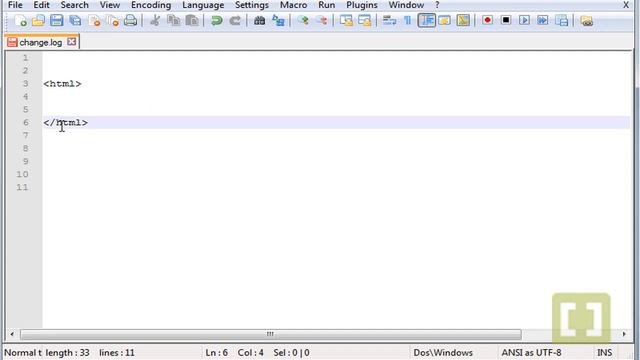
Task: Click 'lines : 11' in status bar
Action: tap(117, 353)
